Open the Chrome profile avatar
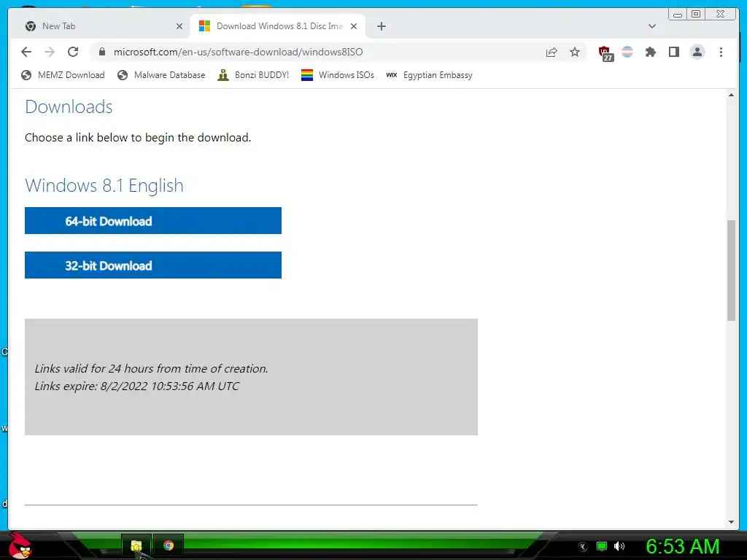The image size is (747, 560). (697, 52)
